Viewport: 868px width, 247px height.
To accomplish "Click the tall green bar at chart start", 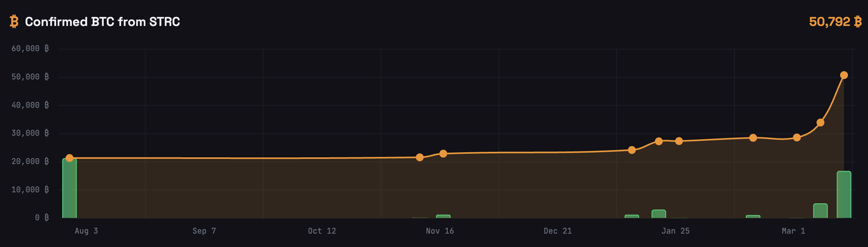I will tap(70, 189).
